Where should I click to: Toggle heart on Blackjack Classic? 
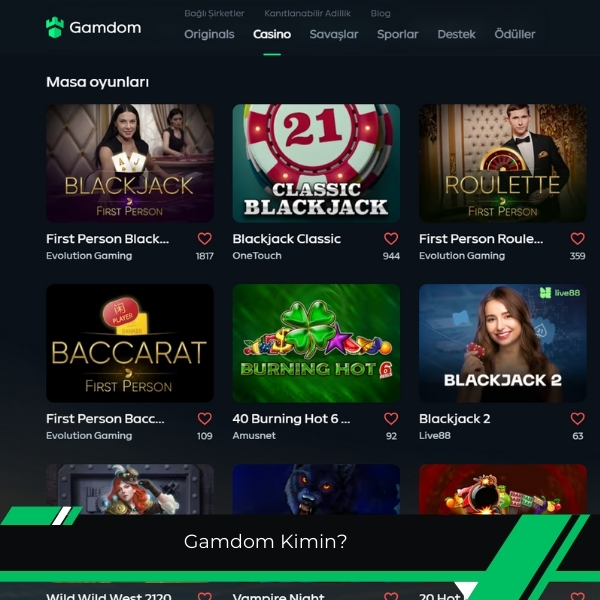[391, 238]
